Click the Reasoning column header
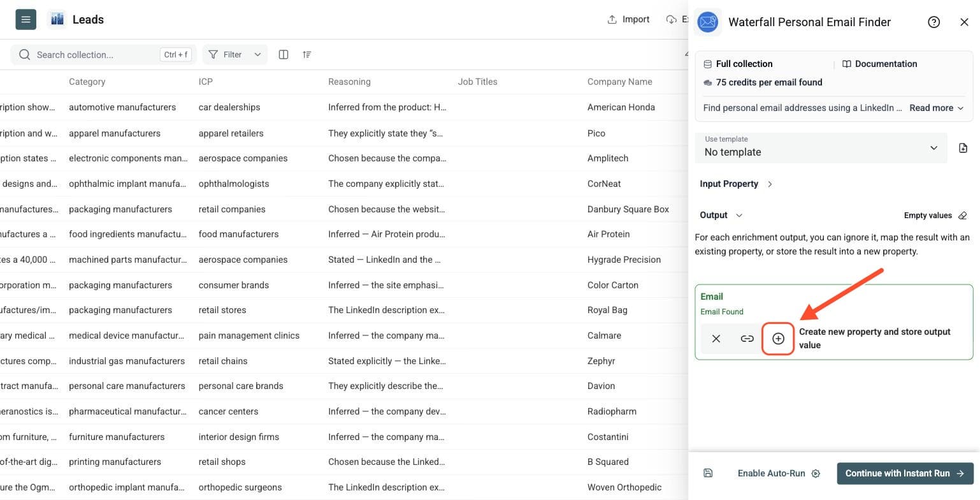This screenshot has height=500, width=980. tap(349, 82)
